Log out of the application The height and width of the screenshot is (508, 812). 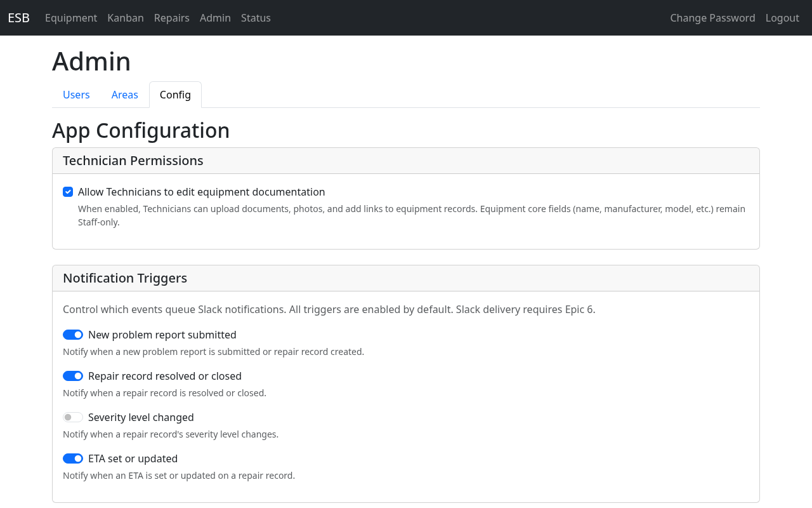pyautogui.click(x=782, y=18)
